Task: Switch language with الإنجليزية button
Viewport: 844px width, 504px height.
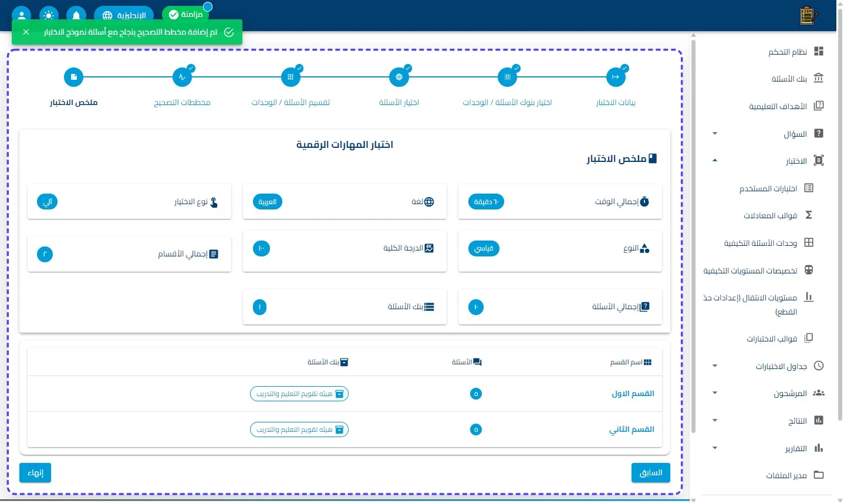Action: click(124, 15)
